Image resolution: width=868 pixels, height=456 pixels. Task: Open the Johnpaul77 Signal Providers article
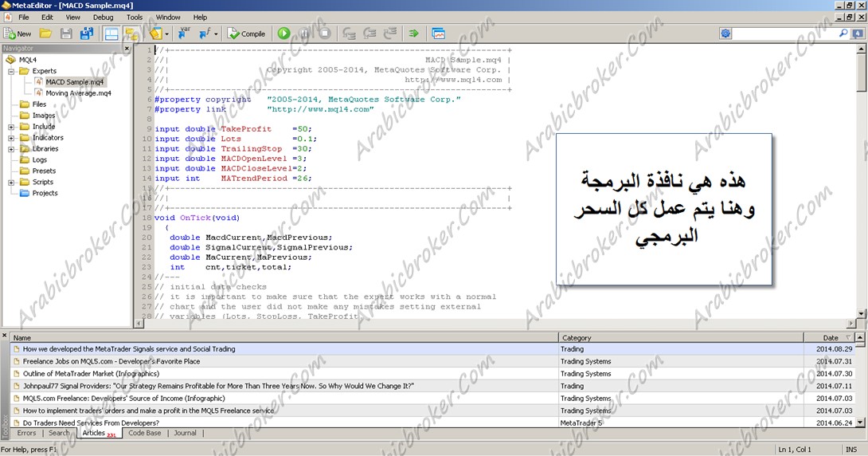[x=218, y=386]
